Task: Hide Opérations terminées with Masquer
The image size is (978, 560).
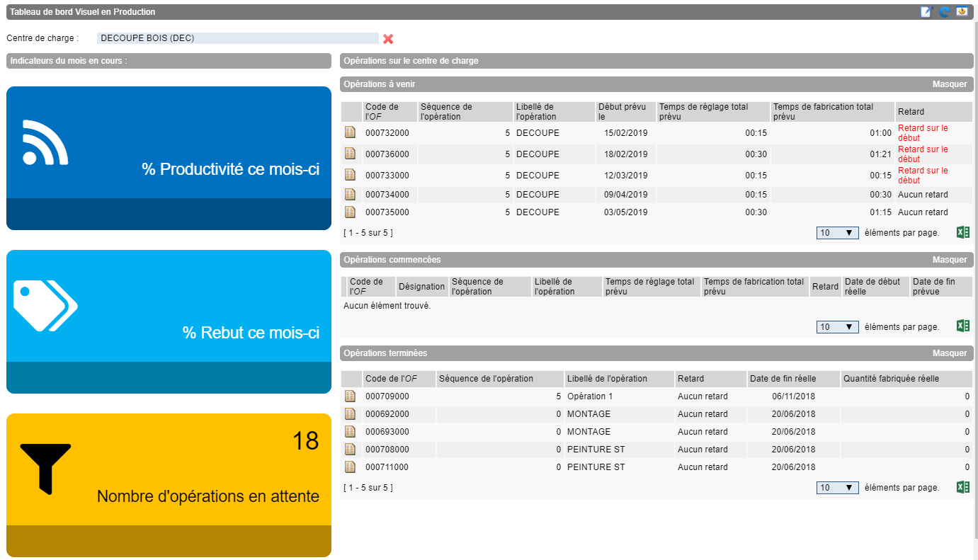Action: point(949,353)
